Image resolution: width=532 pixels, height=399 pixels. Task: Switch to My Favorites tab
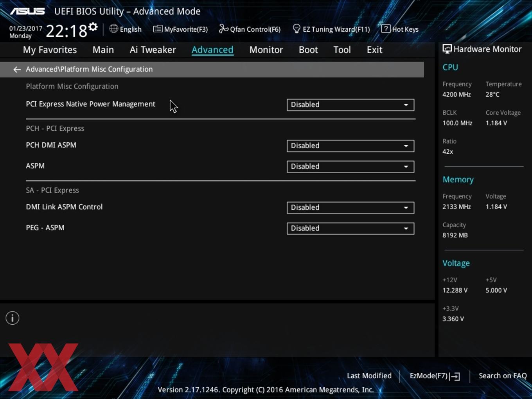pyautogui.click(x=50, y=50)
